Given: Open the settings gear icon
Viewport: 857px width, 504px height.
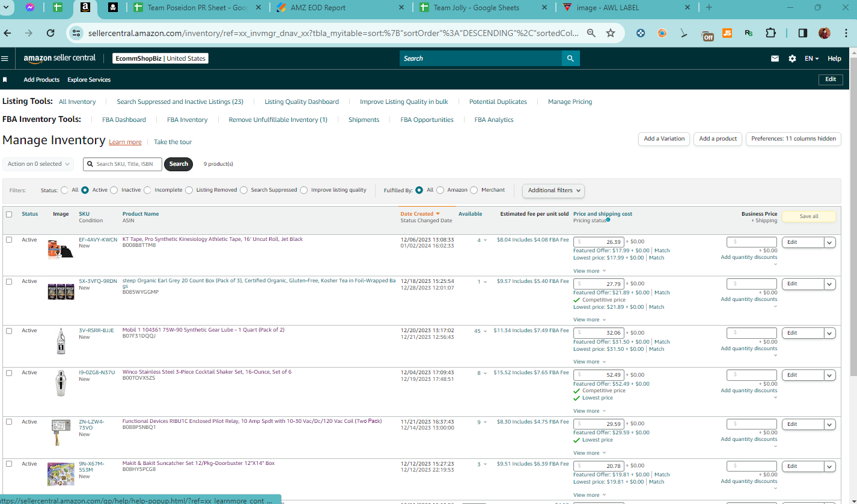Looking at the screenshot, I should 792,59.
